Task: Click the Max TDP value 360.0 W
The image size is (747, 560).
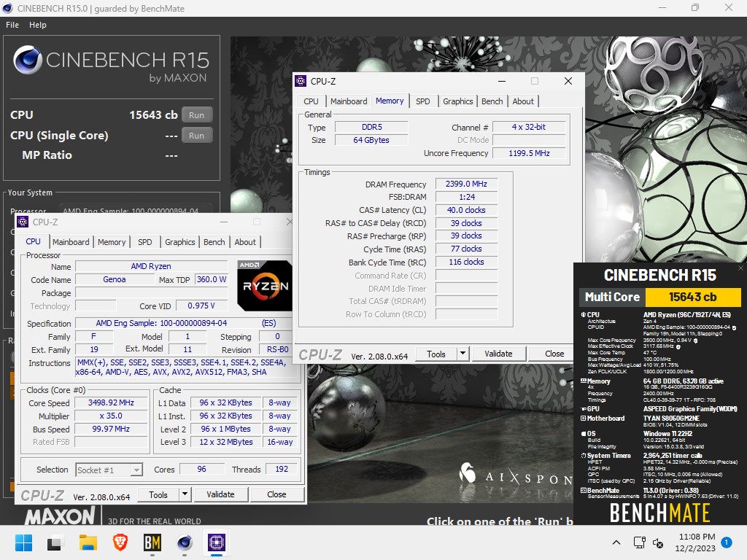Action: (212, 279)
